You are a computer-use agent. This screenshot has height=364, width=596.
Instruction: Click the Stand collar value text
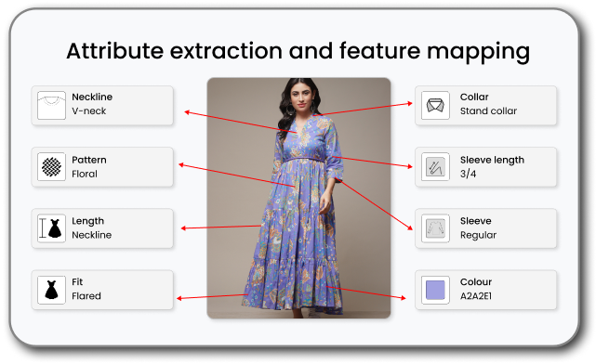point(488,110)
